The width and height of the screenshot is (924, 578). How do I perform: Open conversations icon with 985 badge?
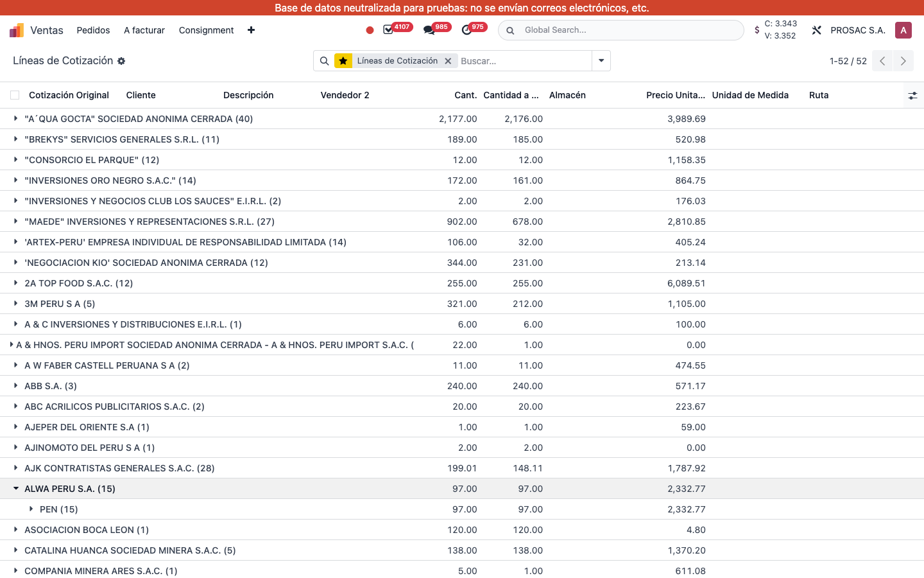(x=429, y=30)
